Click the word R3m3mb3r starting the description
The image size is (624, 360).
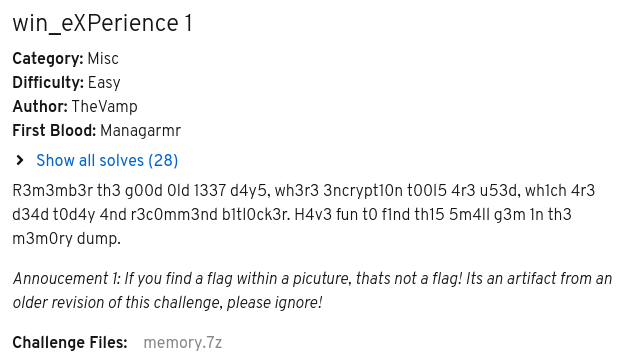coord(53,191)
